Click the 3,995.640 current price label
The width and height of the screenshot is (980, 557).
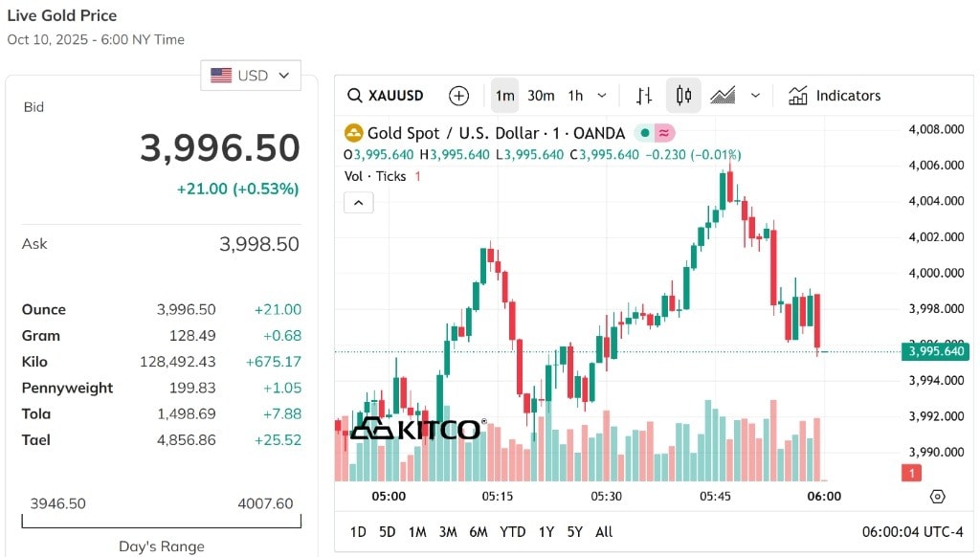coord(936,351)
